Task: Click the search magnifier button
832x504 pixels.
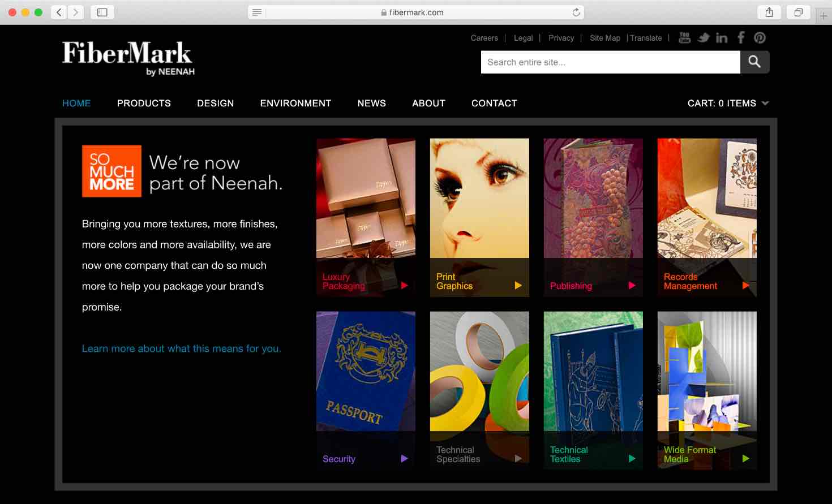Action: click(x=754, y=62)
